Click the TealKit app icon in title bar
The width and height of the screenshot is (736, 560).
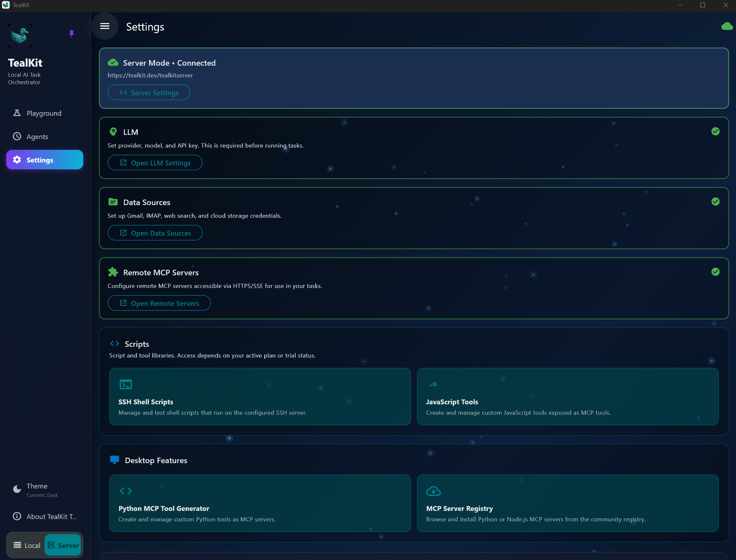pos(6,5)
